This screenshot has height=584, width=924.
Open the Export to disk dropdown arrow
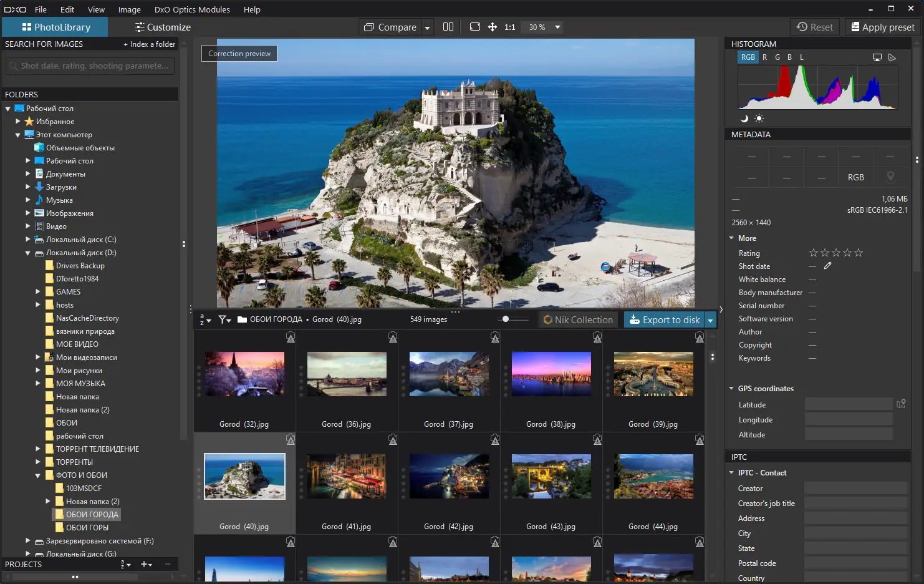710,320
